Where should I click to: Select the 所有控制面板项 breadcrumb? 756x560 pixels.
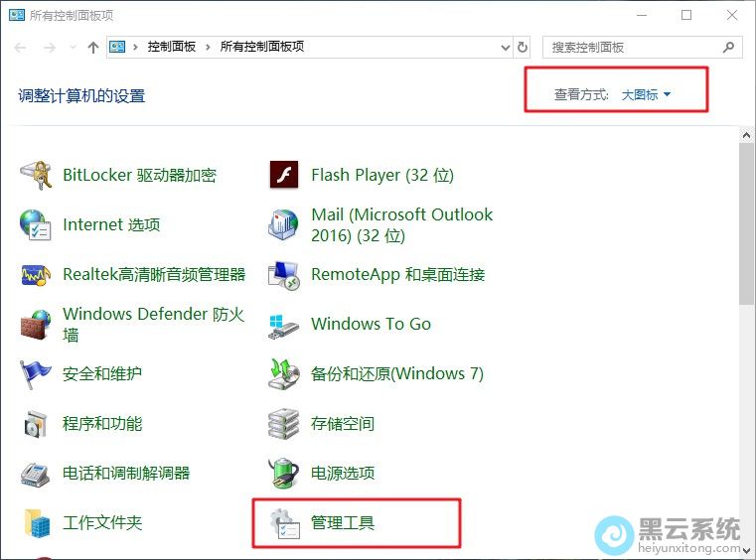[262, 47]
